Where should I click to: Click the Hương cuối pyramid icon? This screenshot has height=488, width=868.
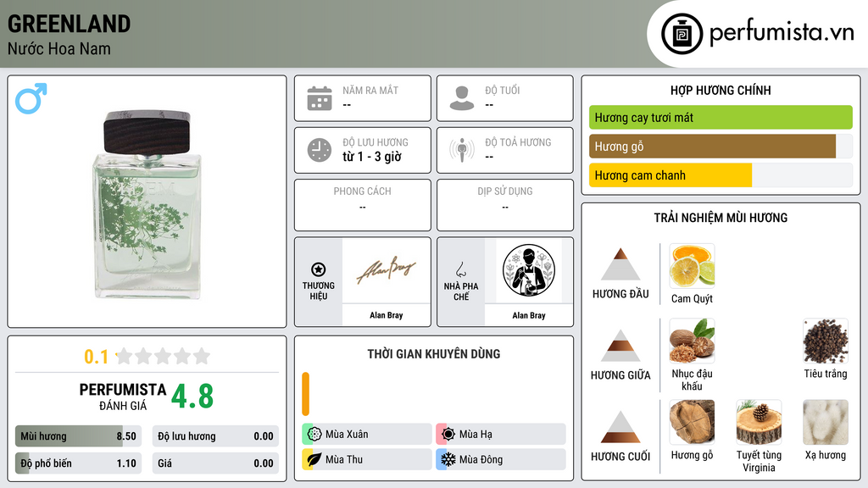coord(620,427)
